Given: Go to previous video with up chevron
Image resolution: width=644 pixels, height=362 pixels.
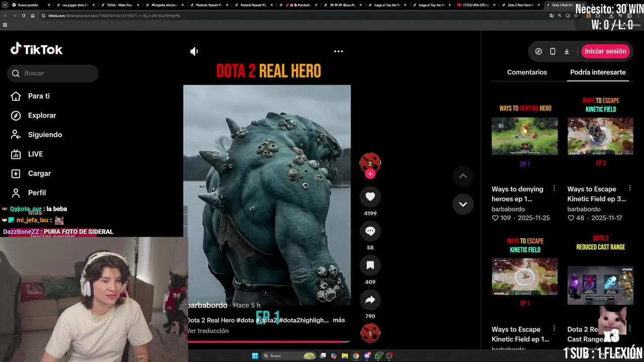Looking at the screenshot, I should click(463, 176).
